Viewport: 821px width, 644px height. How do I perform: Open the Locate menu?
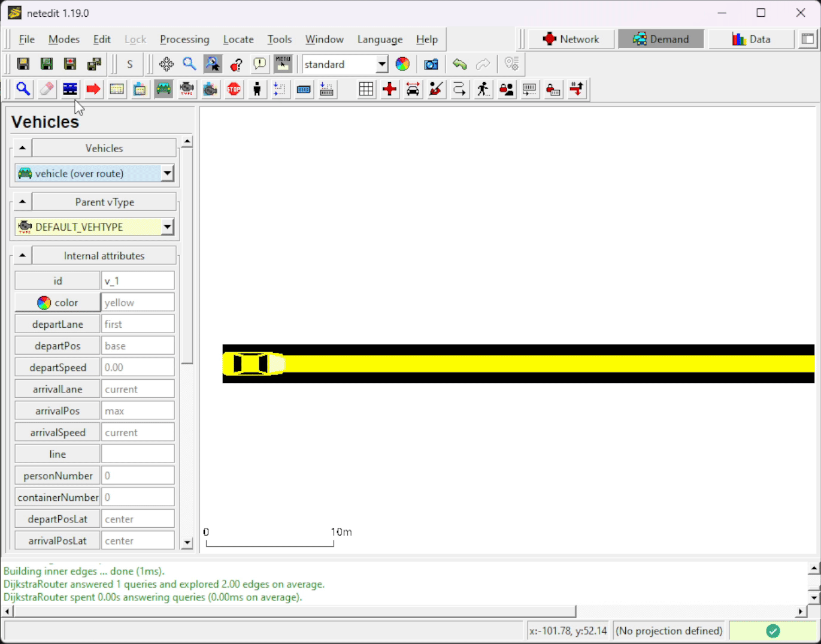click(x=238, y=40)
